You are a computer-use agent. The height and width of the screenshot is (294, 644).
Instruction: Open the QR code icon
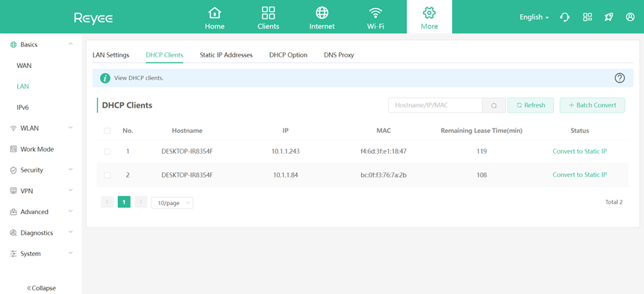pos(587,17)
